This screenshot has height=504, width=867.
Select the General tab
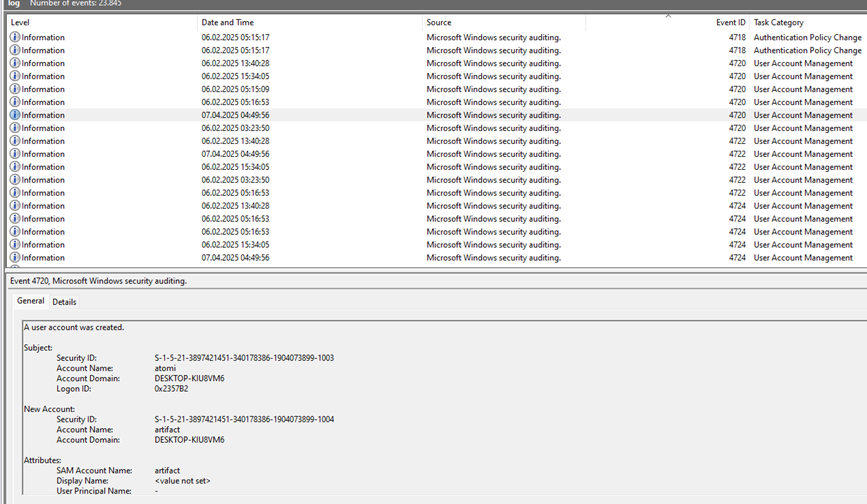click(30, 301)
